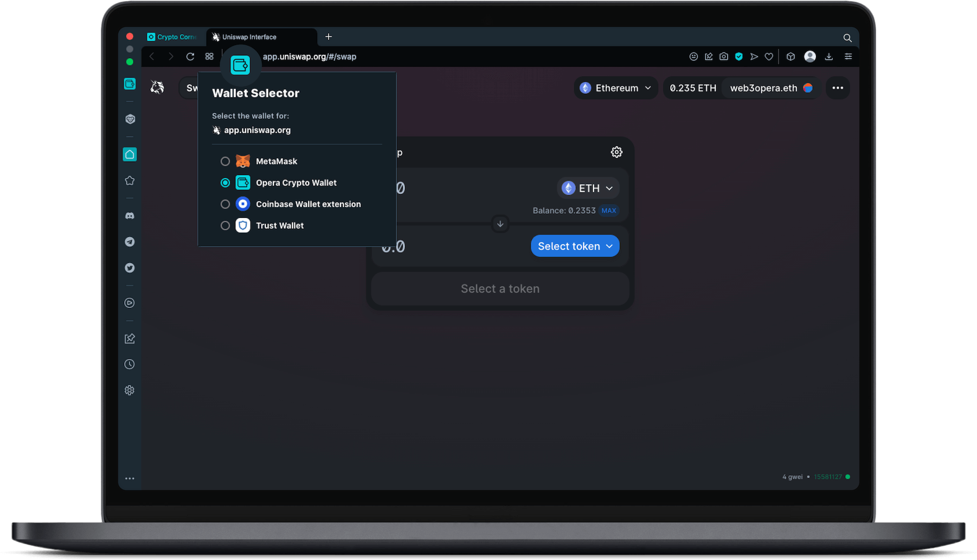Click the MAX balance button
The height and width of the screenshot is (560, 977).
pos(609,210)
